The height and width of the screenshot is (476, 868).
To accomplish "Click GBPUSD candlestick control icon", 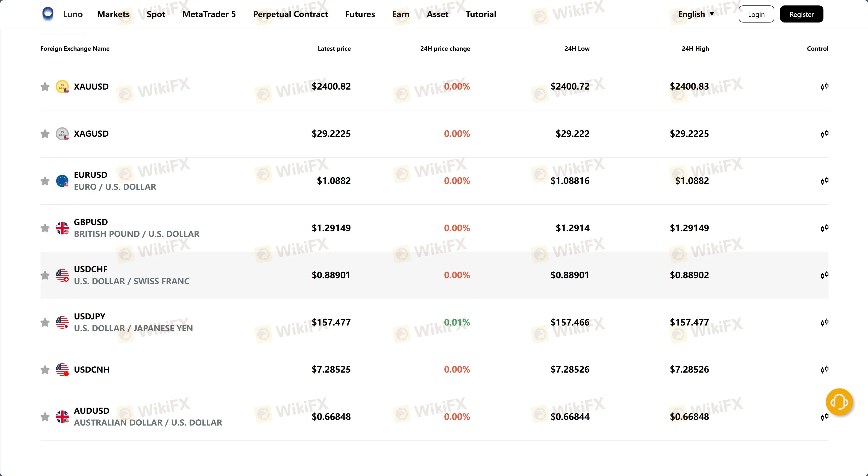I will (825, 228).
